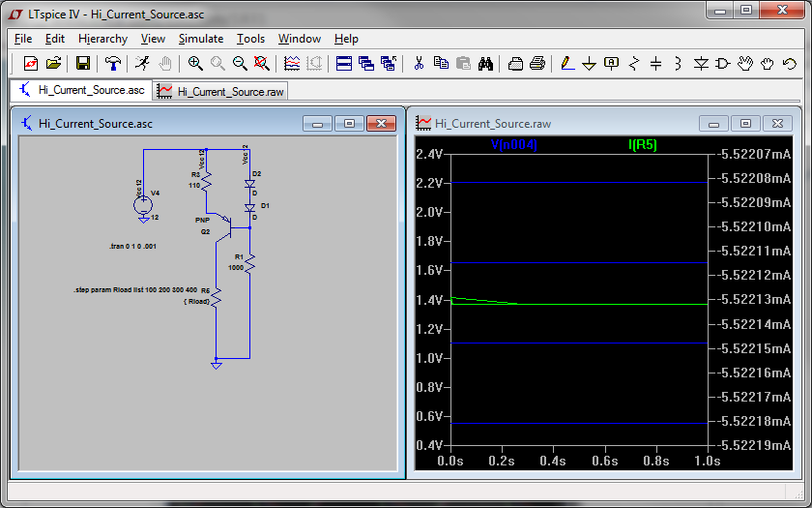Click the binoculars Find icon
This screenshot has height=508, width=812.
click(485, 64)
